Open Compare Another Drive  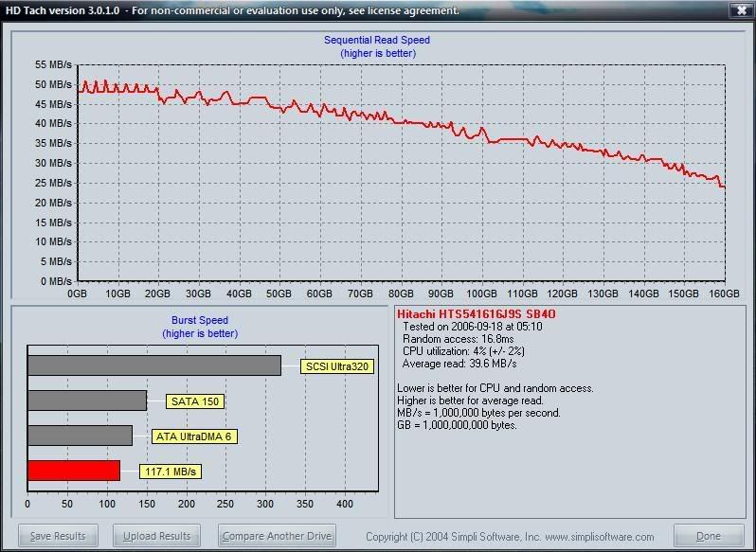(x=277, y=536)
